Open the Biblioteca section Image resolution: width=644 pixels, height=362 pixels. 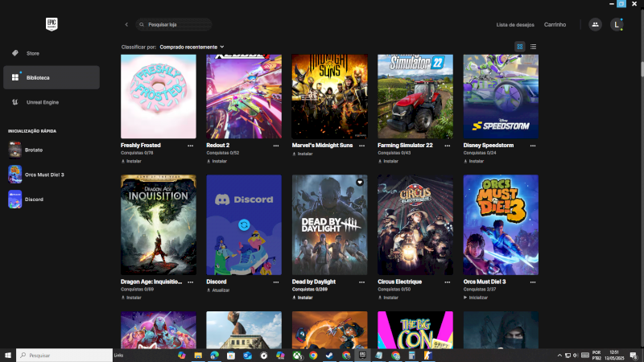(52, 77)
